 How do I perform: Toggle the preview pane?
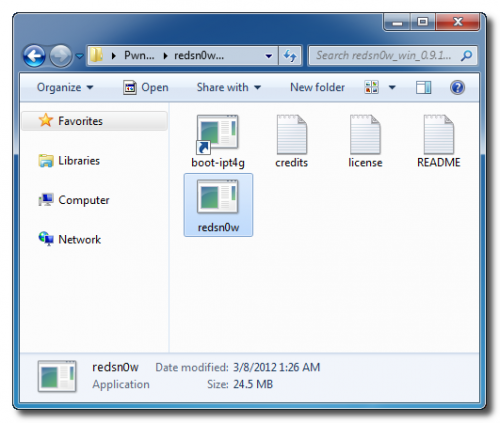tap(423, 88)
